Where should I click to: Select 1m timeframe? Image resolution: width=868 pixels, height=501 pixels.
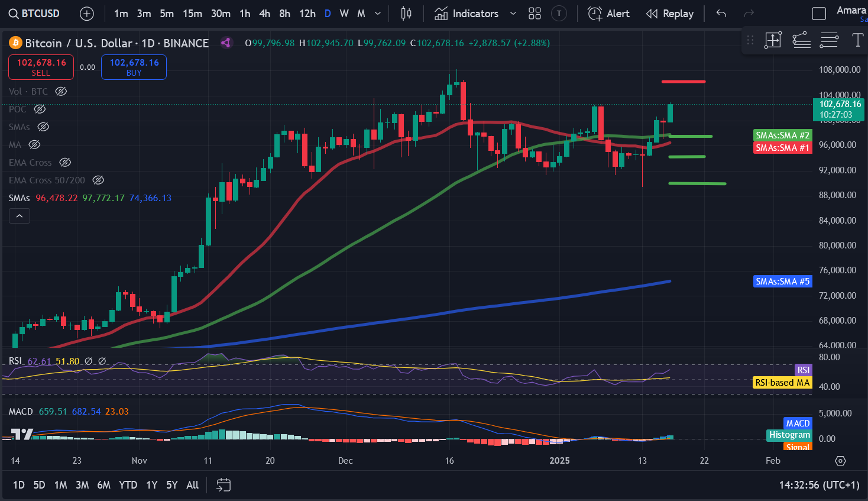(x=121, y=14)
